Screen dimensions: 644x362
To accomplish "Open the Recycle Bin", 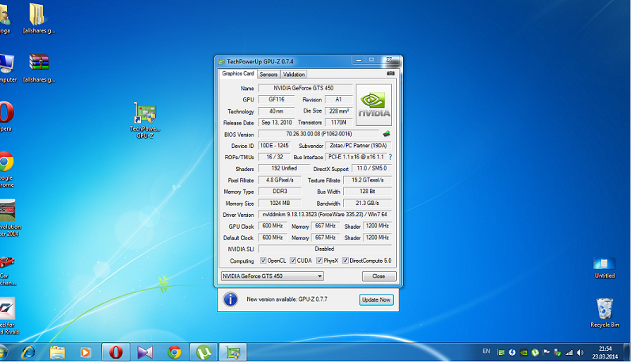I will 604,313.
